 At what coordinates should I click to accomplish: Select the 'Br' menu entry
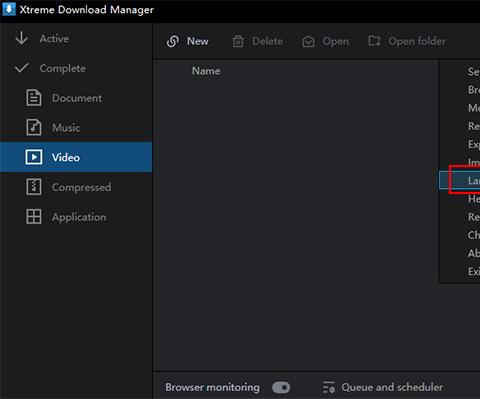(473, 90)
